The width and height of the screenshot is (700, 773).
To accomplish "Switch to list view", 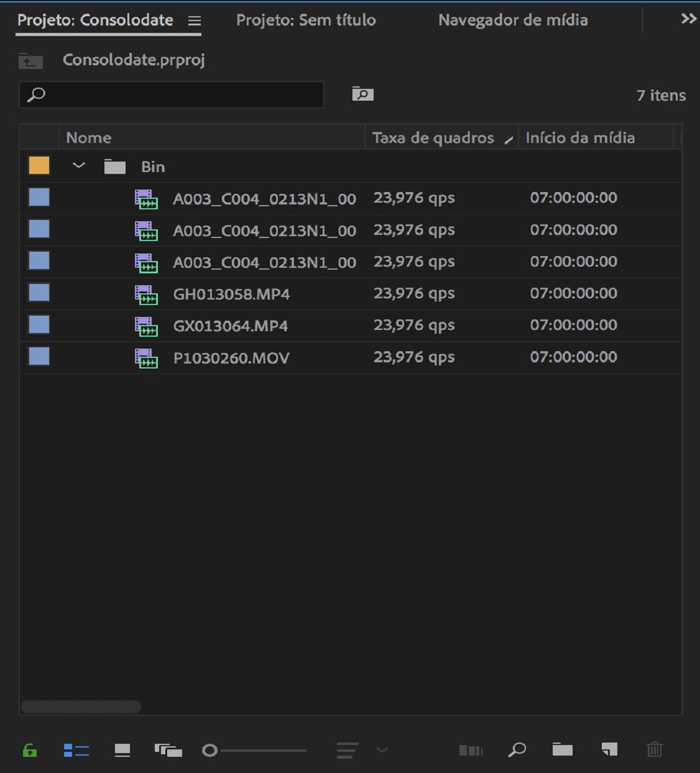I will tap(76, 751).
